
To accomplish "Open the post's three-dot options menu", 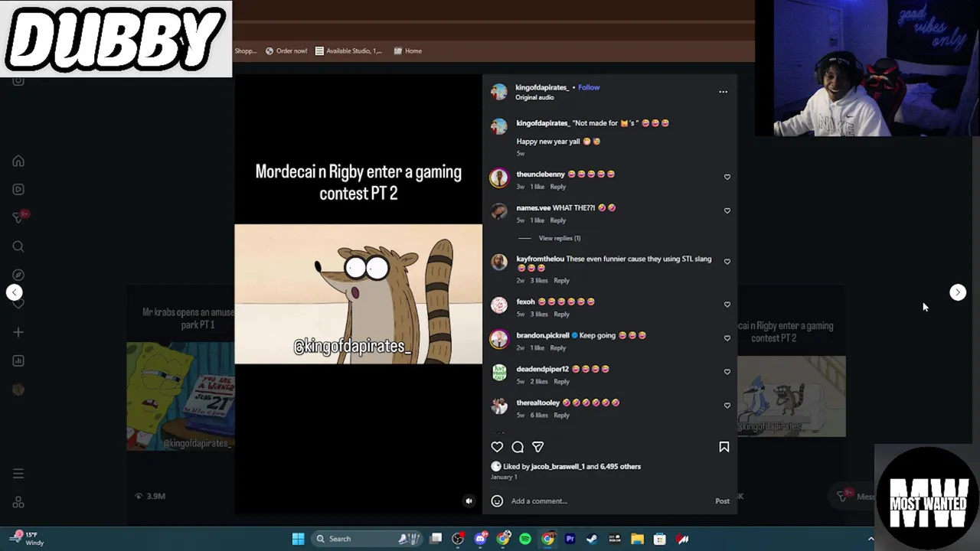I will pyautogui.click(x=723, y=92).
